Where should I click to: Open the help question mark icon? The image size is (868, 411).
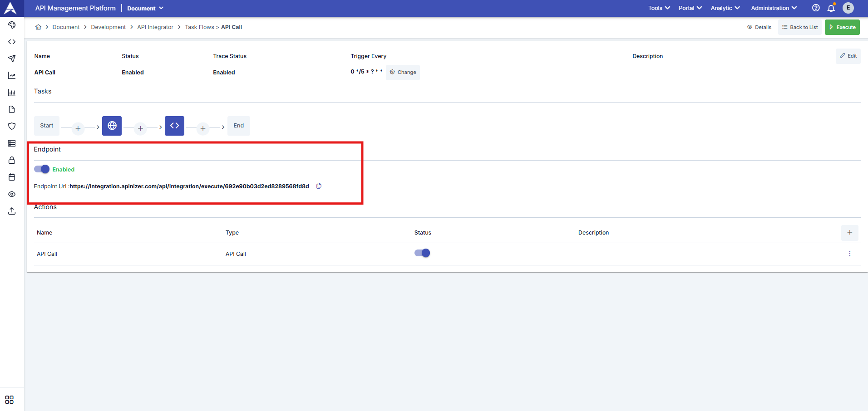(816, 8)
